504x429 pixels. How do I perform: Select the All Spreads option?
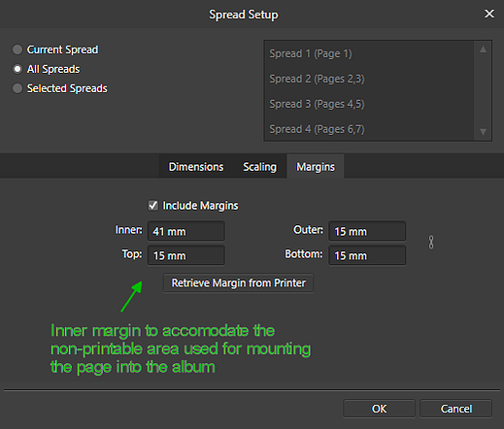pyautogui.click(x=17, y=69)
